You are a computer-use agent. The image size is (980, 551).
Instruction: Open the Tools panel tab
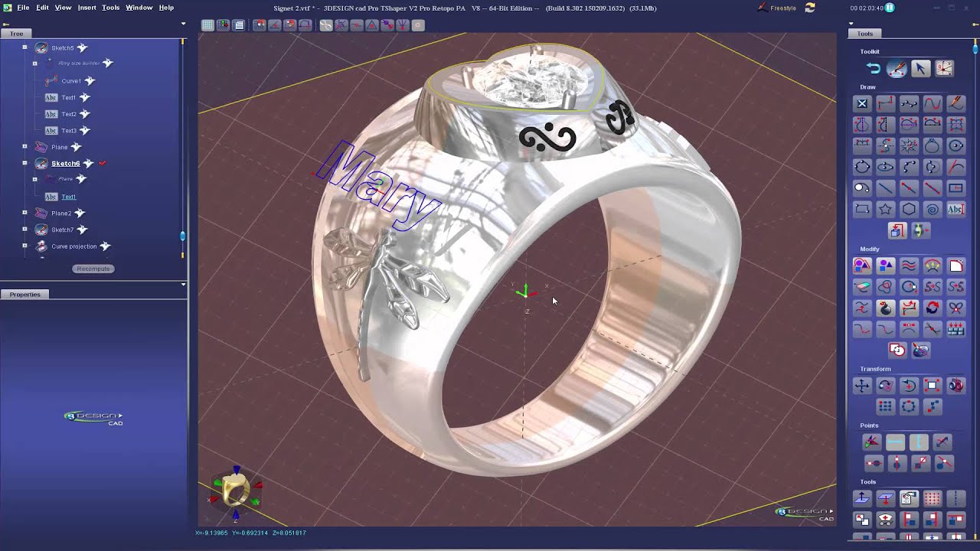865,34
